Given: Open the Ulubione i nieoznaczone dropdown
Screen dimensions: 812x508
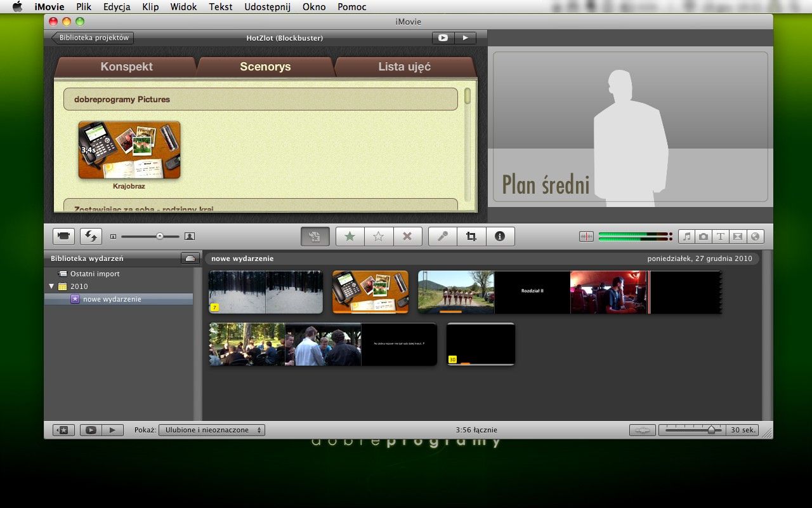Looking at the screenshot, I should 212,430.
